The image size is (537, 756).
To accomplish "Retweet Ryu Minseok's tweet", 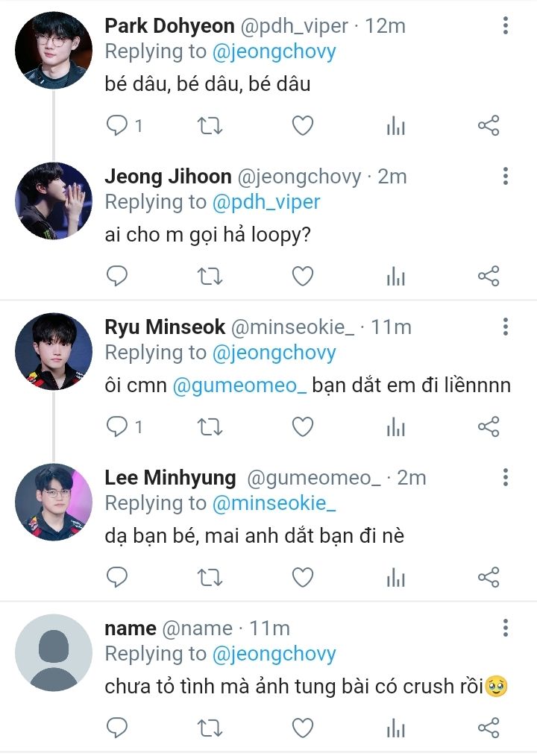I will [x=210, y=427].
